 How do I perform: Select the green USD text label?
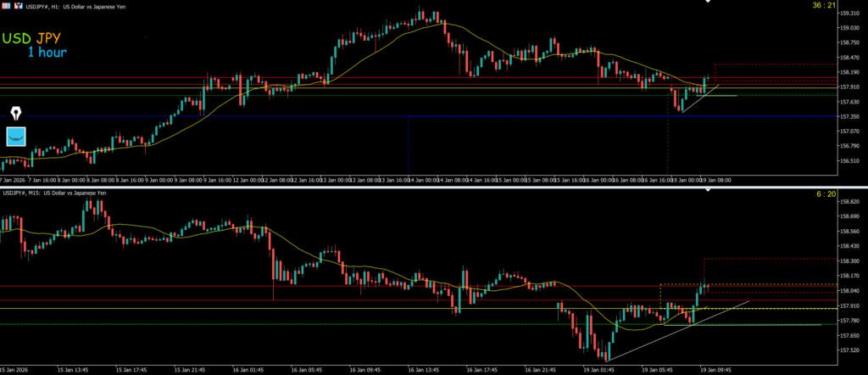point(17,38)
